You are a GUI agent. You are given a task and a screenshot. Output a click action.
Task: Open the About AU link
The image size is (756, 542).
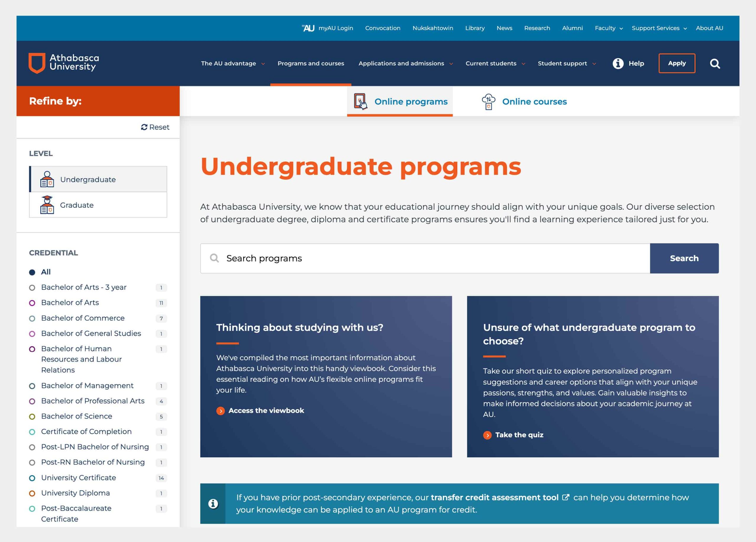(x=709, y=28)
